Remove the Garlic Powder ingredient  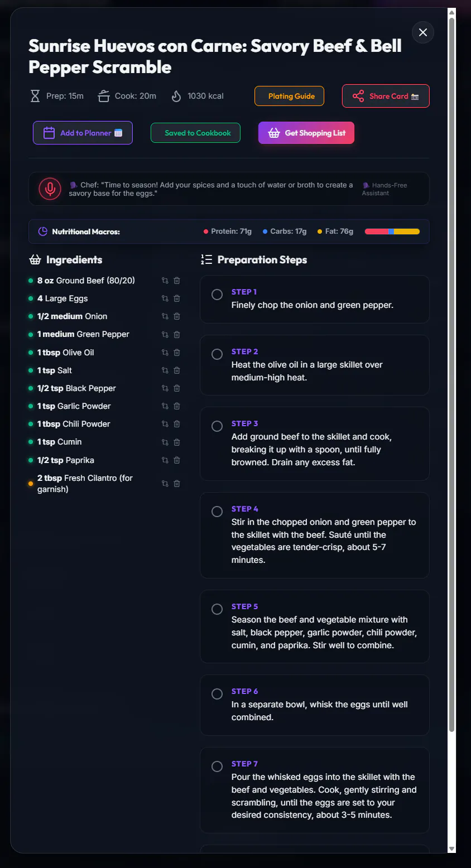tap(177, 406)
